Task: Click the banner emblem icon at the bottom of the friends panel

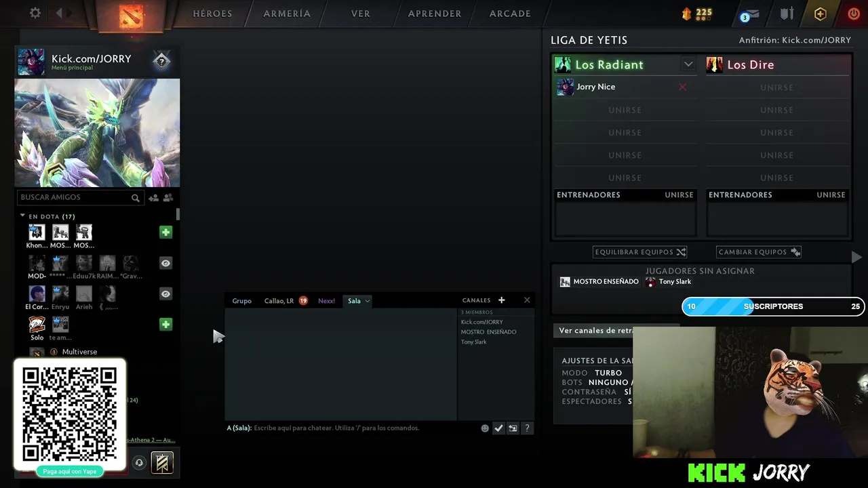Action: (x=162, y=463)
